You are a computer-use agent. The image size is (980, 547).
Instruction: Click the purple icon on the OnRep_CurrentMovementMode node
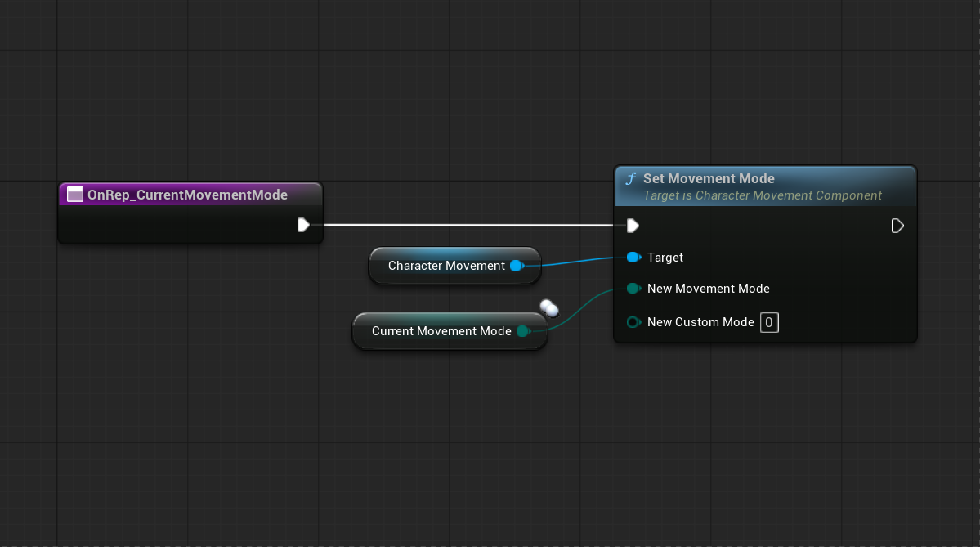pos(75,195)
